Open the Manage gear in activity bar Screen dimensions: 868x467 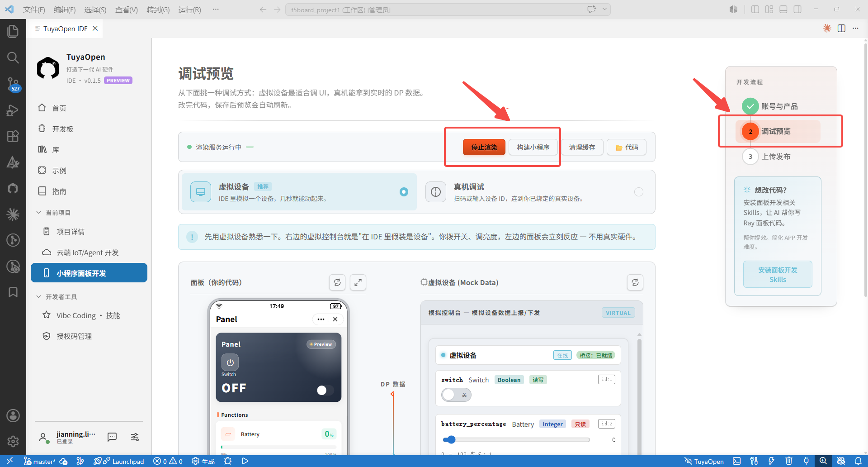[x=13, y=441]
